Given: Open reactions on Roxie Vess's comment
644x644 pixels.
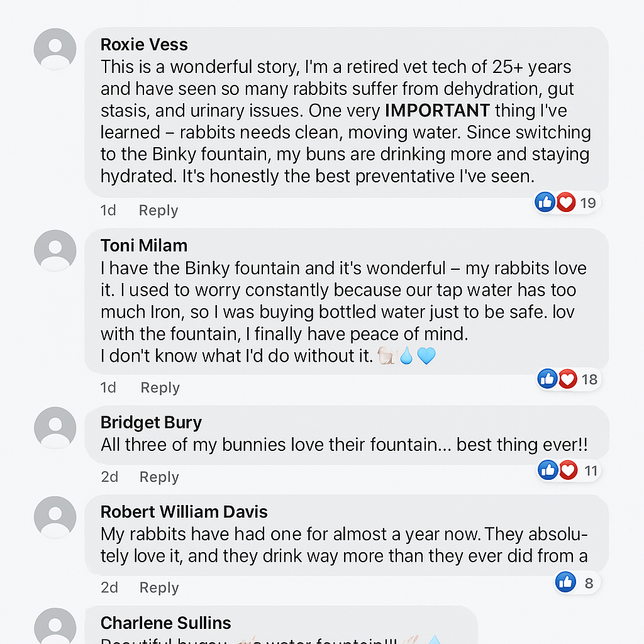Looking at the screenshot, I should (x=565, y=203).
